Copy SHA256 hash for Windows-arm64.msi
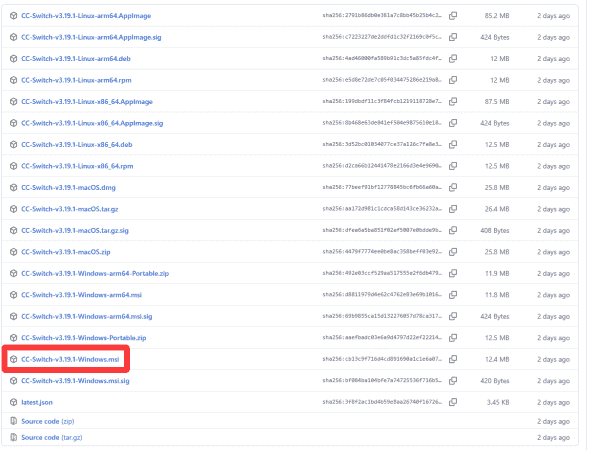 453,295
